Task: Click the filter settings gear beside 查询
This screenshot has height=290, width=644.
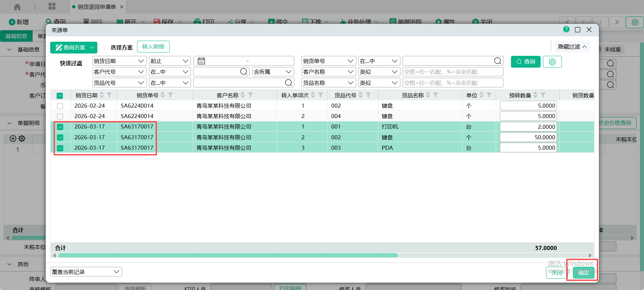Action: pyautogui.click(x=552, y=62)
